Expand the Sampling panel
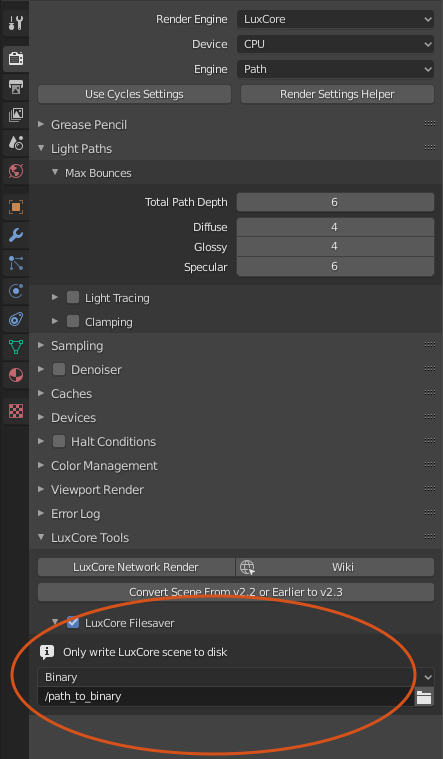443x759 pixels. pyautogui.click(x=77, y=346)
